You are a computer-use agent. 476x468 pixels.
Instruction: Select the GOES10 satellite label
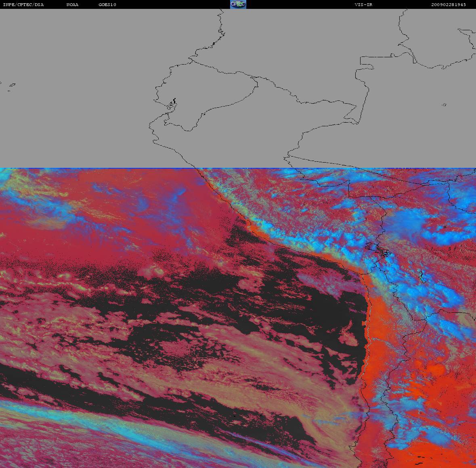(107, 4)
